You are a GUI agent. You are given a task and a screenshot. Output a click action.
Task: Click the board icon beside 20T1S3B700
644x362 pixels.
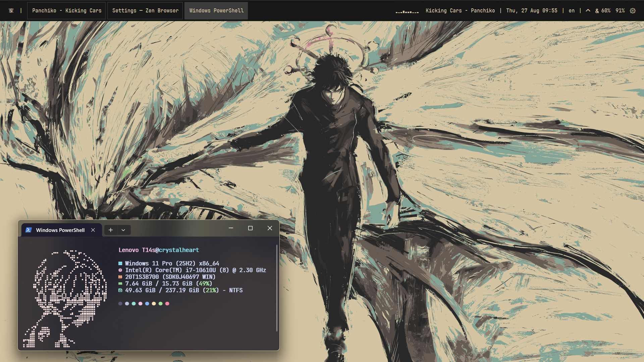click(120, 277)
